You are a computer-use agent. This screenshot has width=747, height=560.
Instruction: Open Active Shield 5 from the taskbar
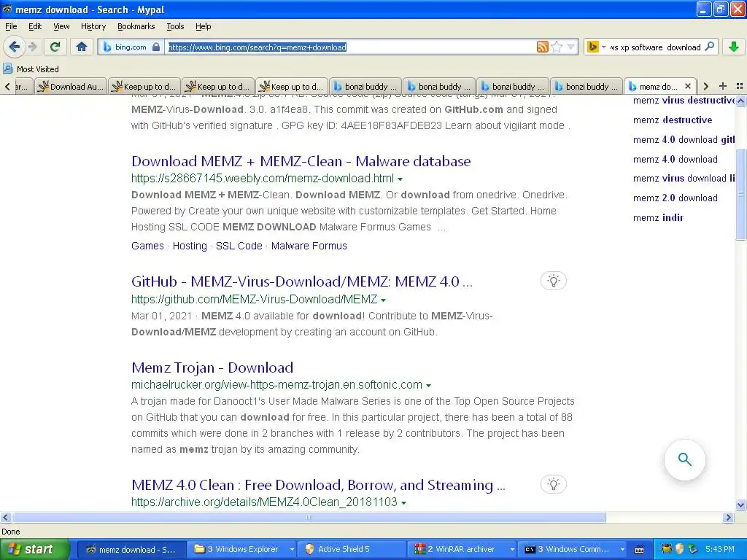[x=352, y=549]
